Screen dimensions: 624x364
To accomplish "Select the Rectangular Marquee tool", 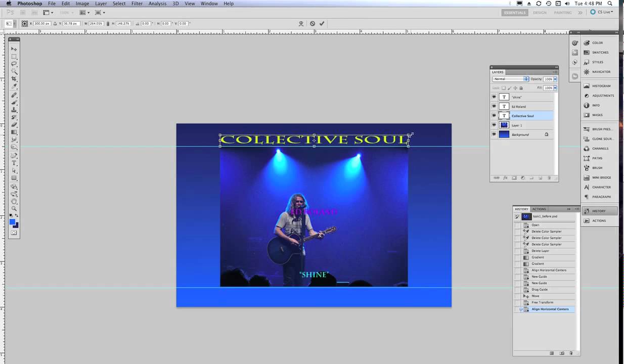I will (14, 57).
